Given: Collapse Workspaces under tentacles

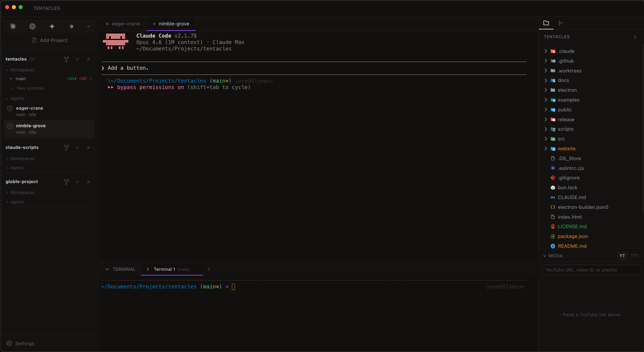Looking at the screenshot, I should (7, 70).
